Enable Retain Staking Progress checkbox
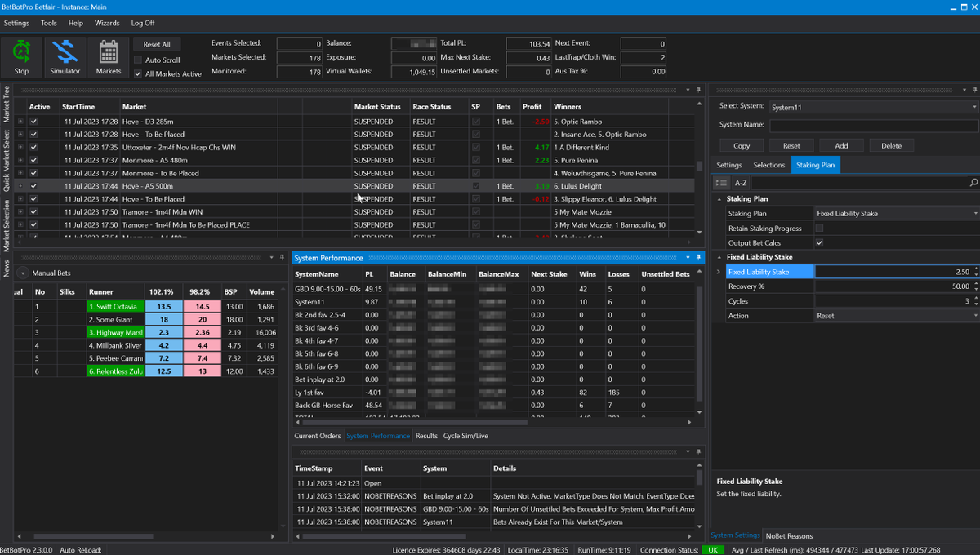 tap(819, 228)
